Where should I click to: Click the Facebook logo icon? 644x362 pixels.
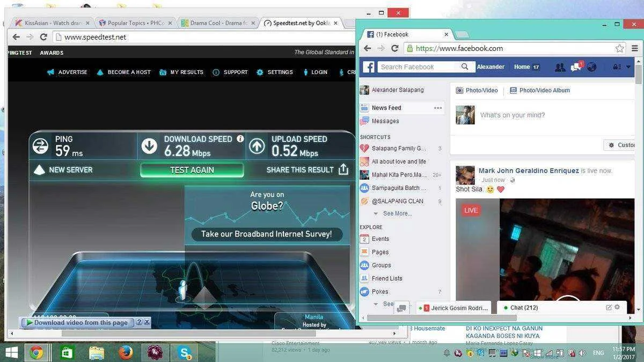(368, 67)
